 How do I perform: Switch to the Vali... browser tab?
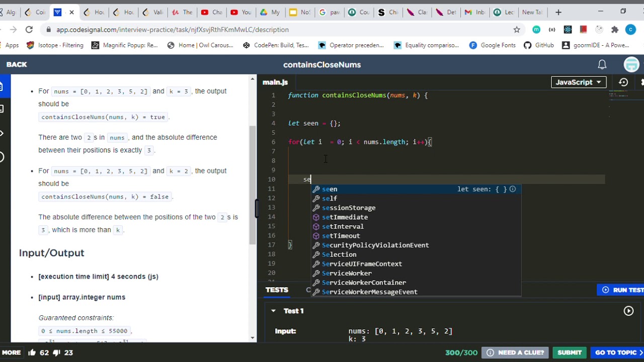pos(152,12)
